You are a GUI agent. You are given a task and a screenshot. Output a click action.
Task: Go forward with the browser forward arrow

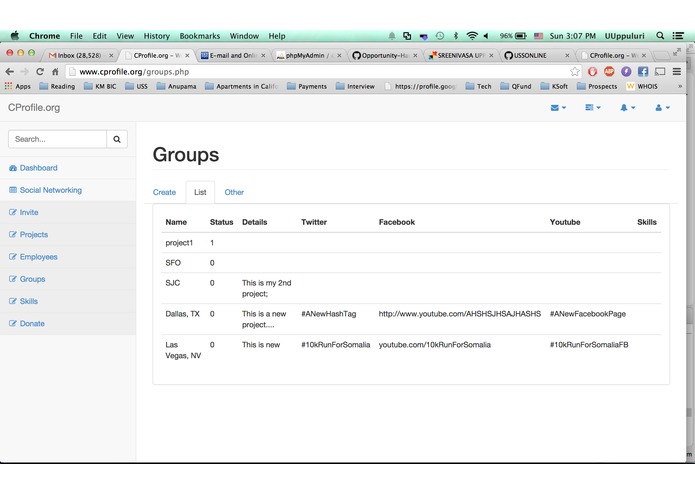tap(25, 71)
